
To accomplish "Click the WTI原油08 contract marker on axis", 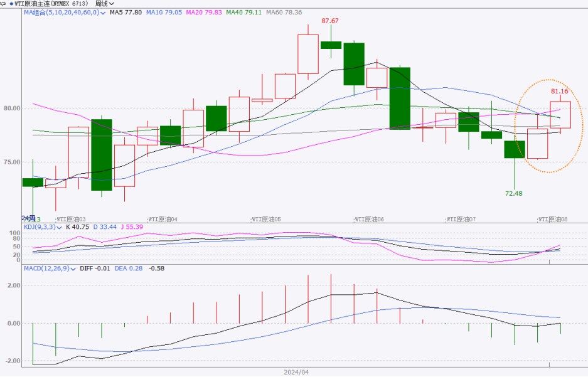I will [x=553, y=220].
